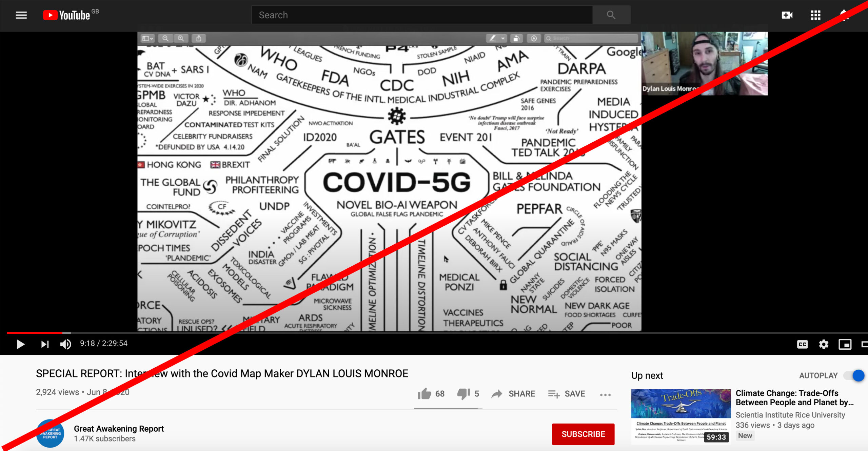Like the video with thumbs up
The image size is (868, 451).
pyautogui.click(x=424, y=394)
